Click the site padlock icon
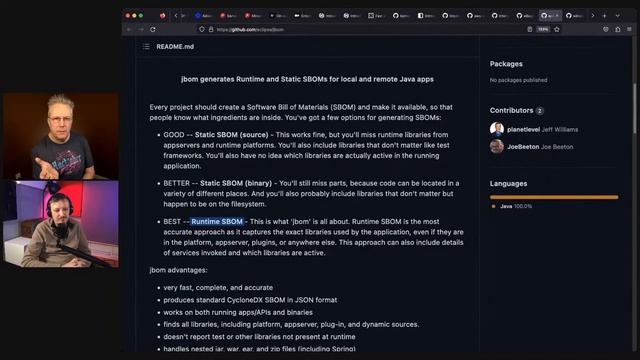This screenshot has width=640, height=360. tap(211, 29)
